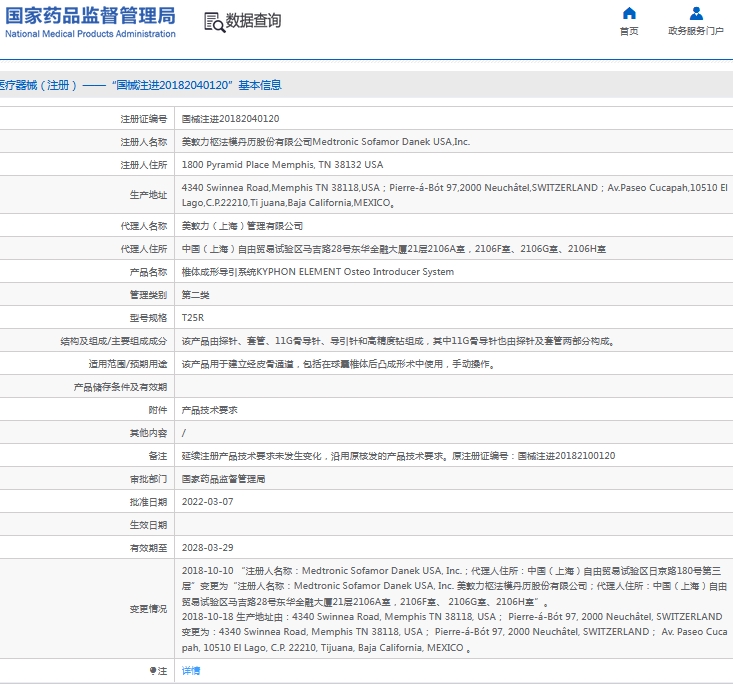Click expiry date 2028-03-29
The width and height of the screenshot is (733, 684).
coord(207,547)
